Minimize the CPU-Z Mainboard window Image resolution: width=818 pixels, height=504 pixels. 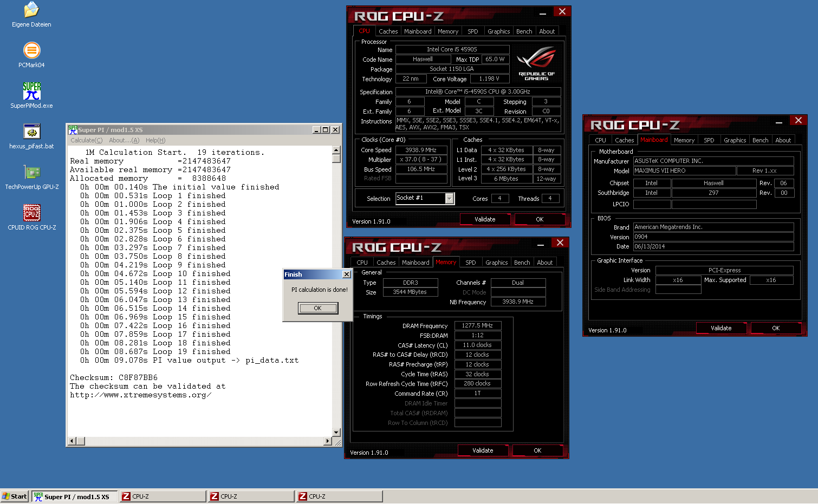coord(780,122)
